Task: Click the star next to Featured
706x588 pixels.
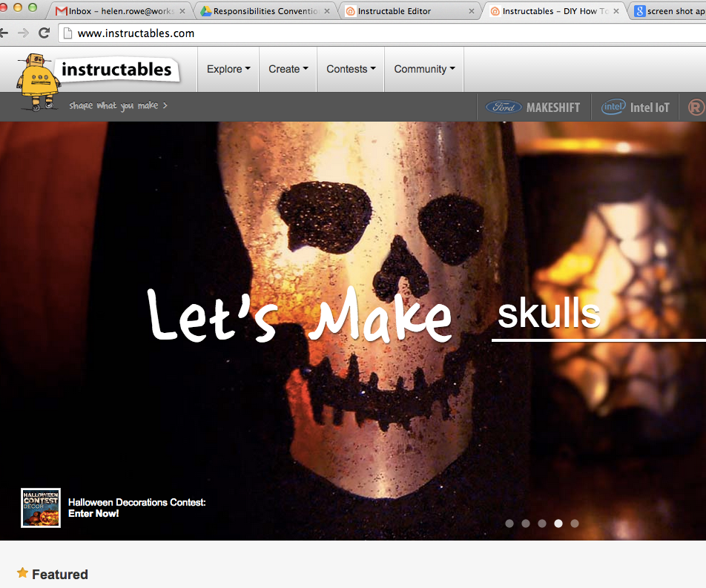Action: point(22,574)
